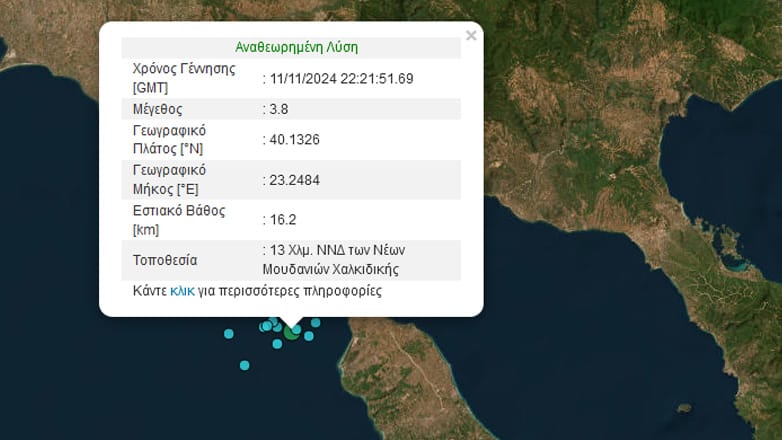Click the small island in the southeast sea
Viewport: 782px width, 440px height.
point(685,409)
